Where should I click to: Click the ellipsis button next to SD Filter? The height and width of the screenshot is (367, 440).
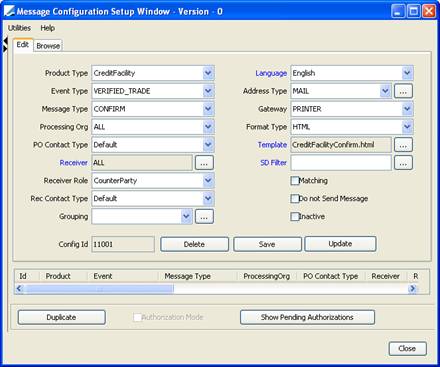[x=403, y=163]
